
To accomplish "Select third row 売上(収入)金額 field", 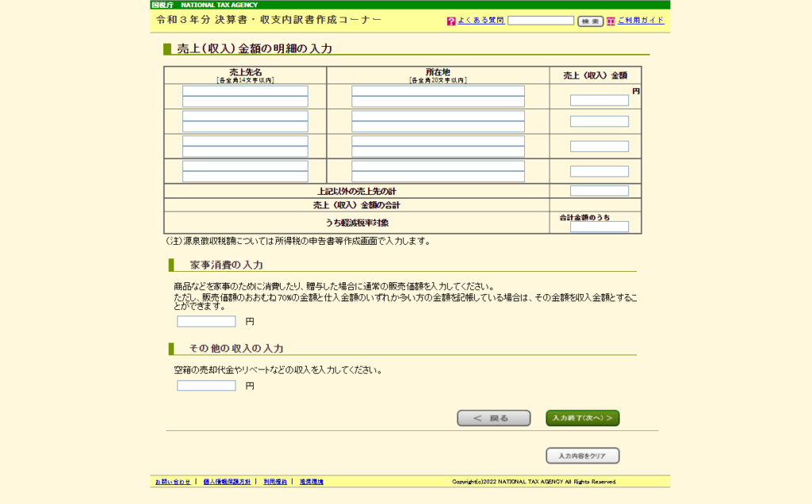I will pyautogui.click(x=599, y=147).
